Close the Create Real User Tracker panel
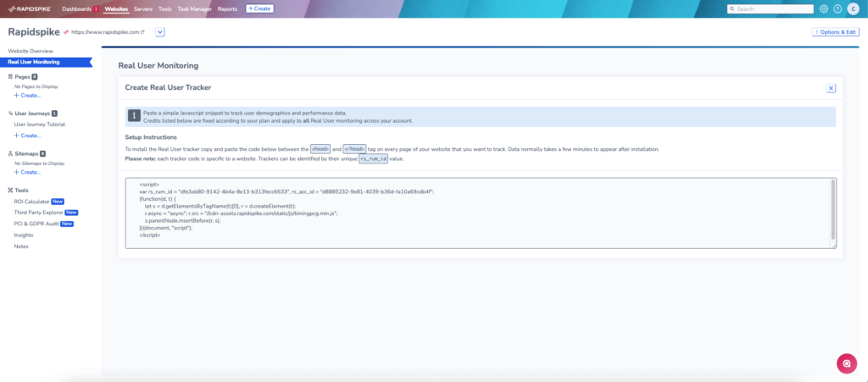868x382 pixels. [831, 88]
